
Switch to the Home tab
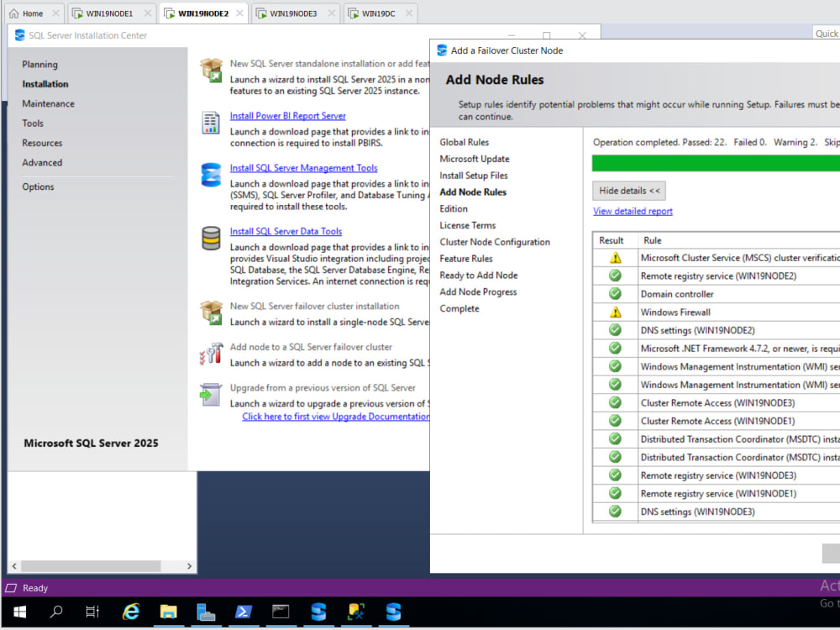click(34, 13)
